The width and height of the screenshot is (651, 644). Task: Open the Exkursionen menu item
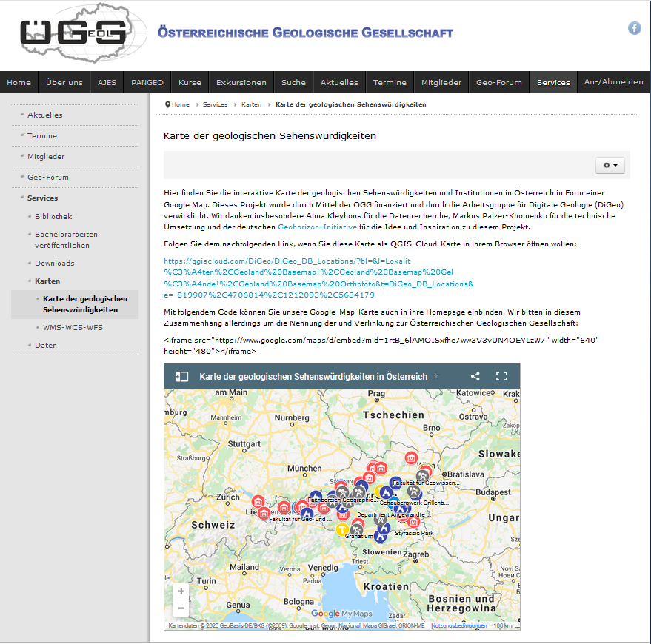click(241, 82)
